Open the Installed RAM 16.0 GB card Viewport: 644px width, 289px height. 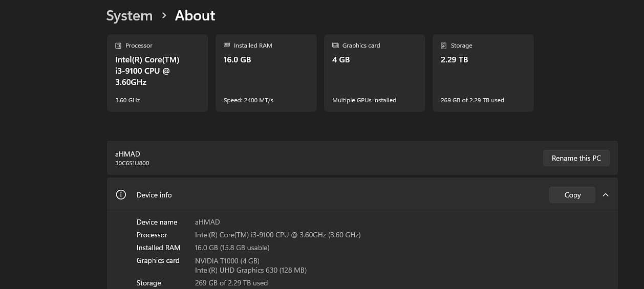click(266, 73)
